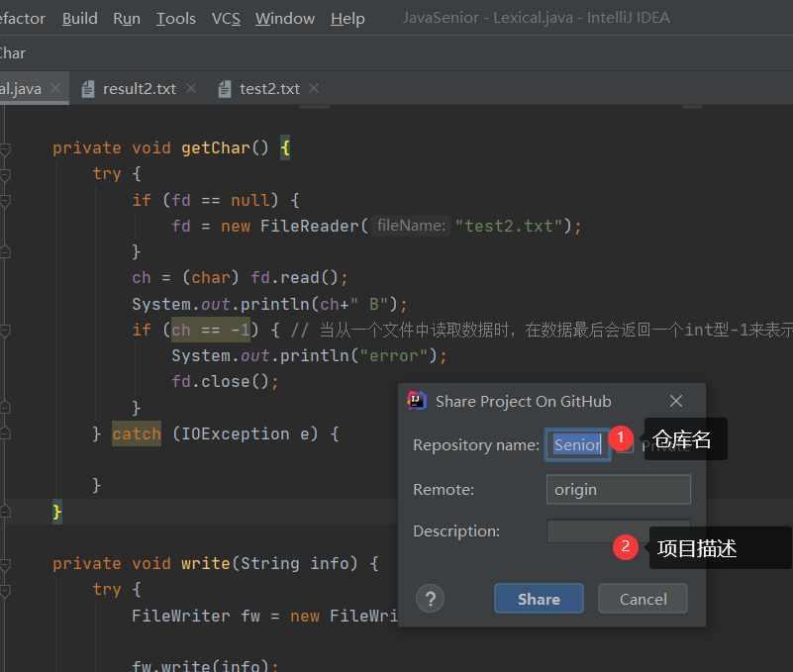Screen dimensions: 793x672
Task: Click the fd.close() statement
Action: tap(225, 381)
